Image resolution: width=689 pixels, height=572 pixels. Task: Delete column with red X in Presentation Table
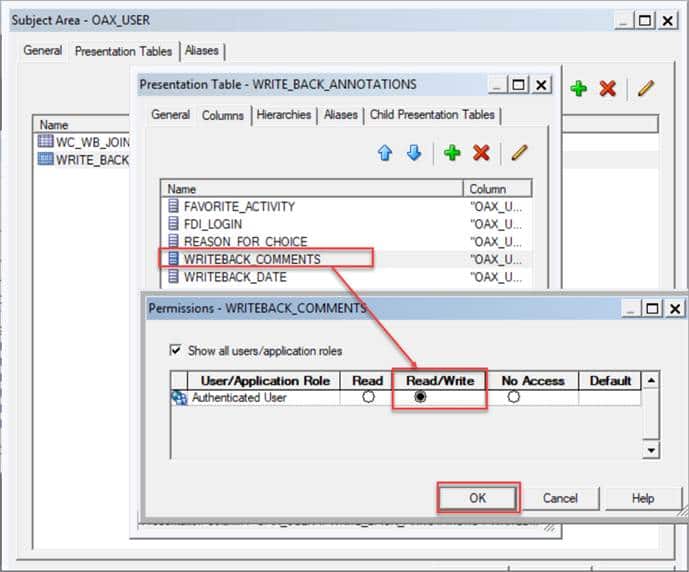pos(481,153)
